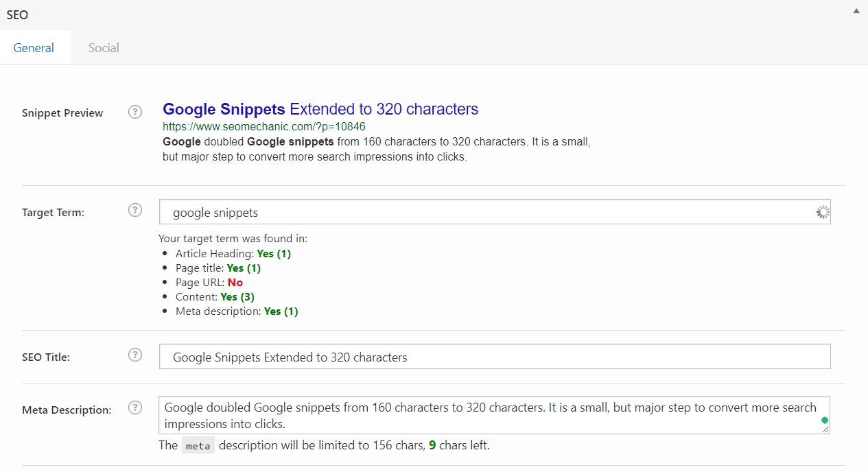Click 'Your target term was found in:' text
This screenshot has height=472, width=868.
point(233,239)
